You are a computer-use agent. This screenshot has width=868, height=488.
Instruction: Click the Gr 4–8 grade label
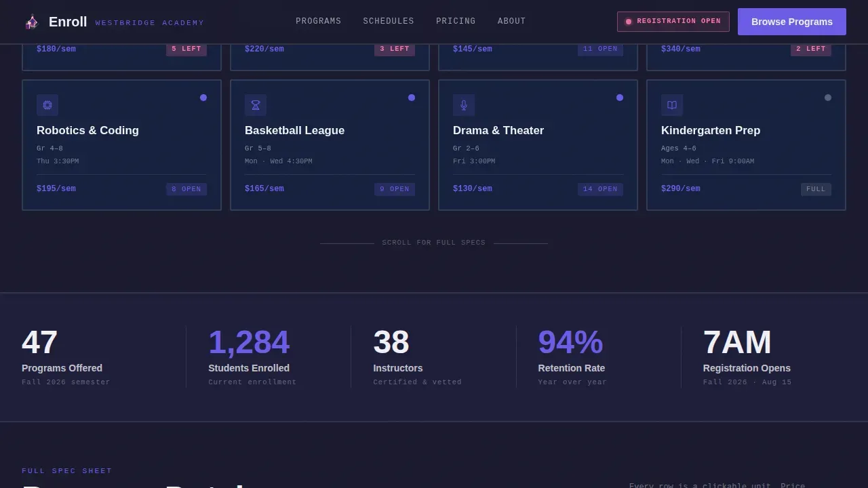coord(50,148)
